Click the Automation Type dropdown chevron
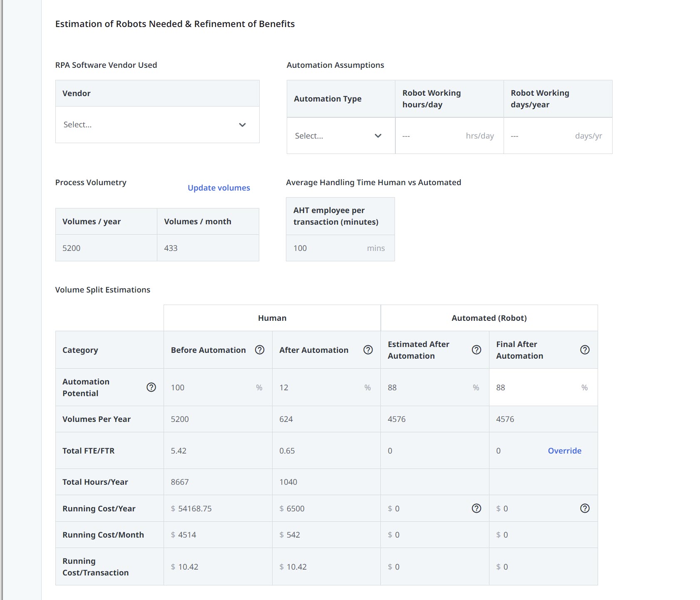The width and height of the screenshot is (700, 600). [x=378, y=136]
